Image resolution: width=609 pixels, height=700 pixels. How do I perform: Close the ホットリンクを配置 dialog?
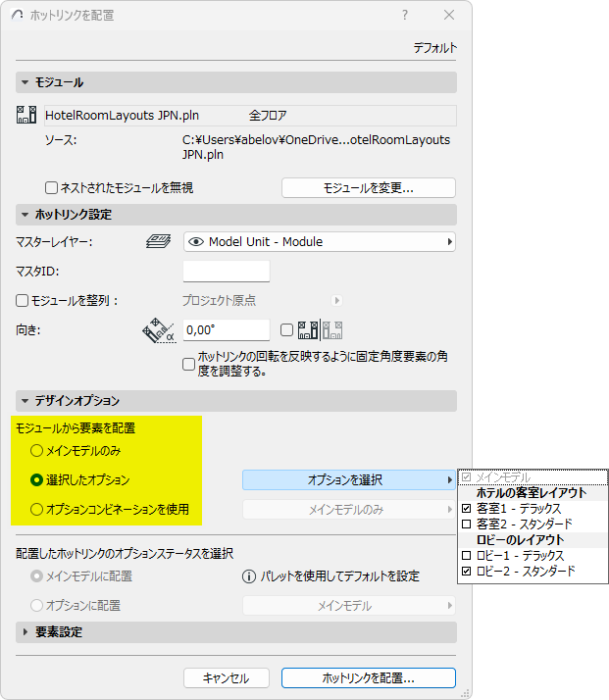449,15
